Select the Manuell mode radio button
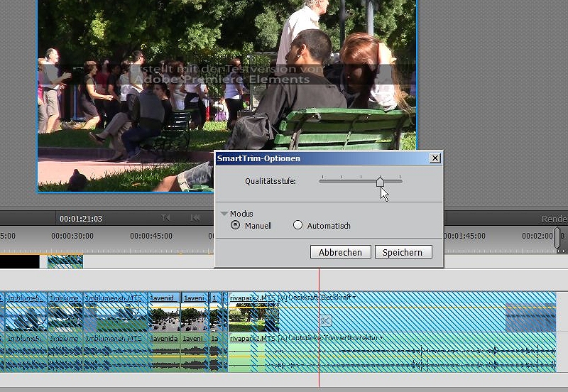This screenshot has height=392, width=568. coord(235,225)
